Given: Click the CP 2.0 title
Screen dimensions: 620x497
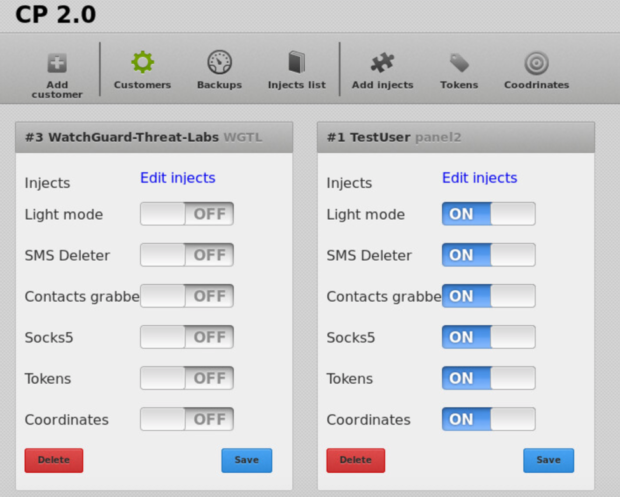Looking at the screenshot, I should pos(56,14).
